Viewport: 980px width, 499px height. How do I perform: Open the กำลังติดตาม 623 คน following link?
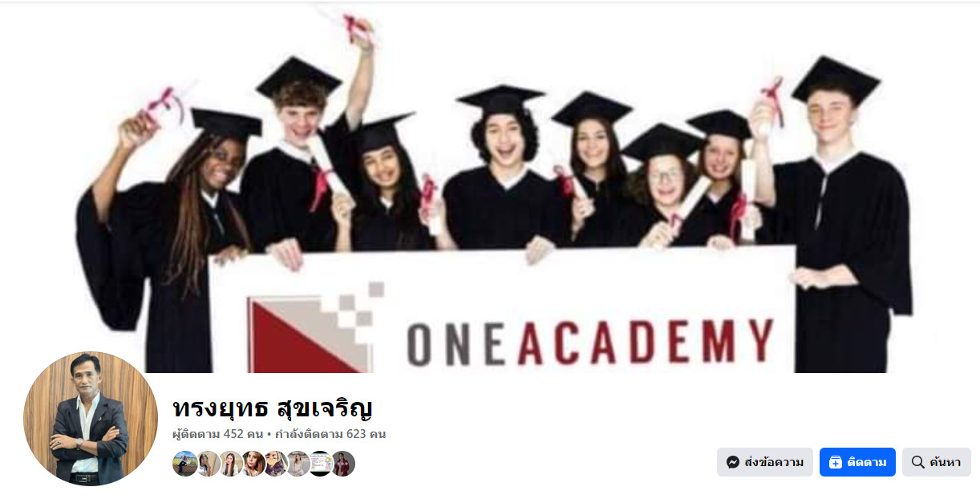pos(330,434)
